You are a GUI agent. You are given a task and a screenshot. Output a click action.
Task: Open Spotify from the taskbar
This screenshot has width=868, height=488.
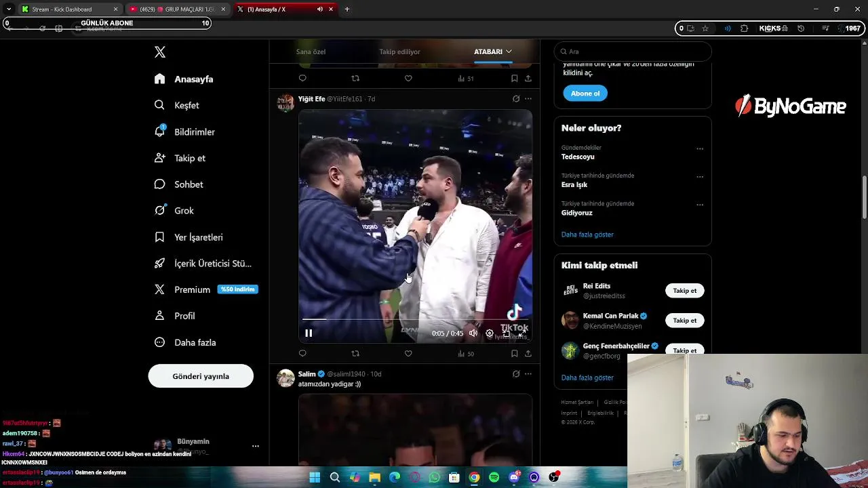tap(494, 478)
